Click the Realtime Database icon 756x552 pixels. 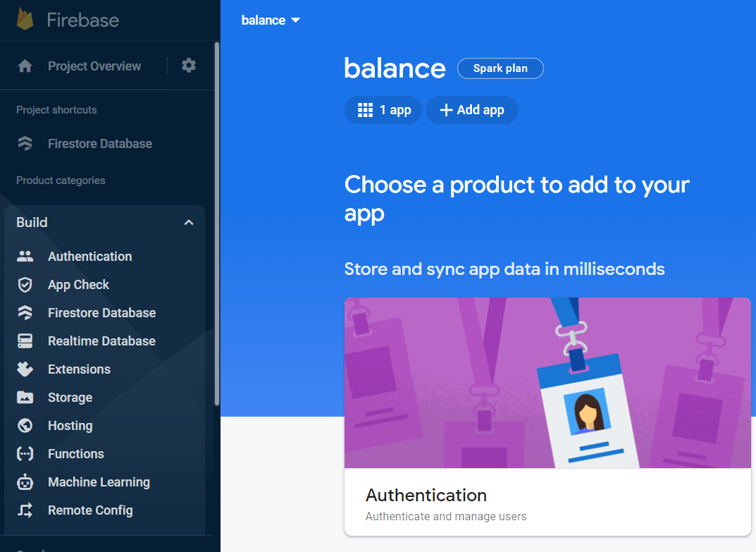[25, 341]
